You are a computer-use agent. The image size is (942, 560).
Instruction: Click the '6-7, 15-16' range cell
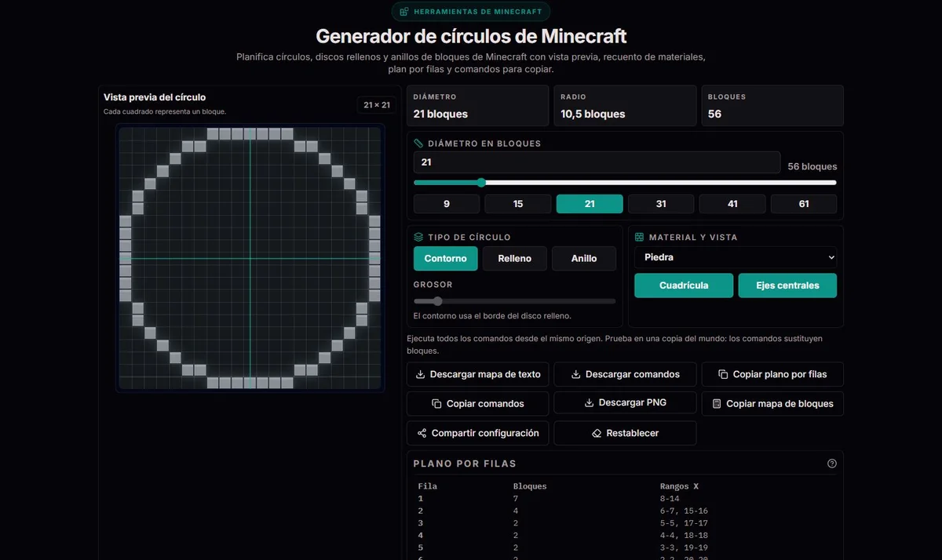click(x=684, y=511)
